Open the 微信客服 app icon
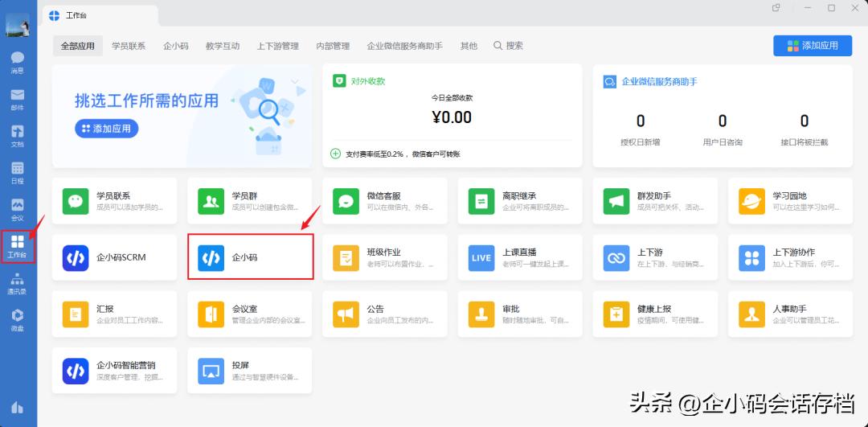The image size is (868, 427). click(346, 201)
